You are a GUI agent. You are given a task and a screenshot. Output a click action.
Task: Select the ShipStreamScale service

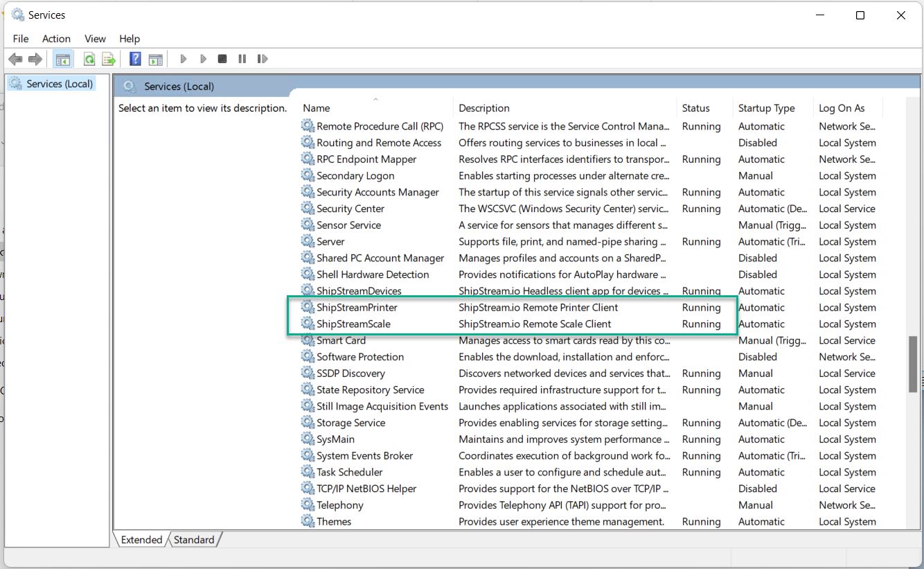pos(353,324)
